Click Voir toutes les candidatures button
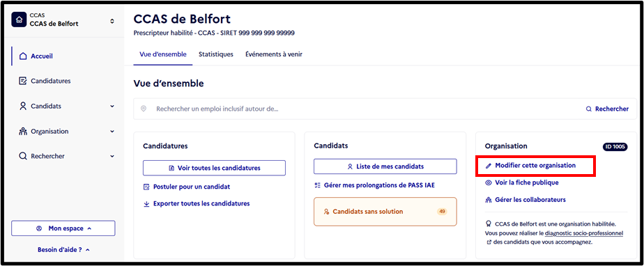Viewport: 644px width, 266px height. click(214, 168)
